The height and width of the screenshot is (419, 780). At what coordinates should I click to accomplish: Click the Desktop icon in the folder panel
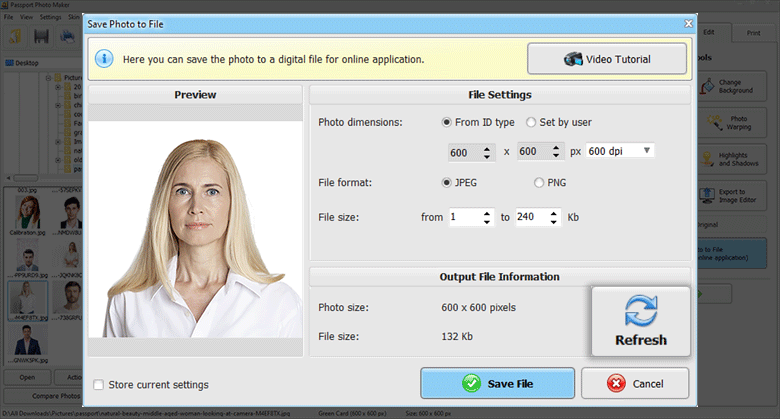[x=9, y=63]
